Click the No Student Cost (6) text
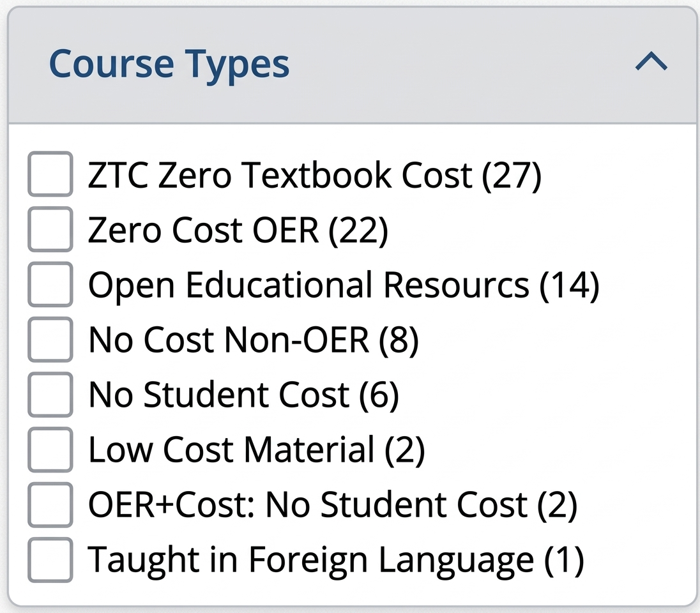This screenshot has width=700, height=613. (243, 395)
